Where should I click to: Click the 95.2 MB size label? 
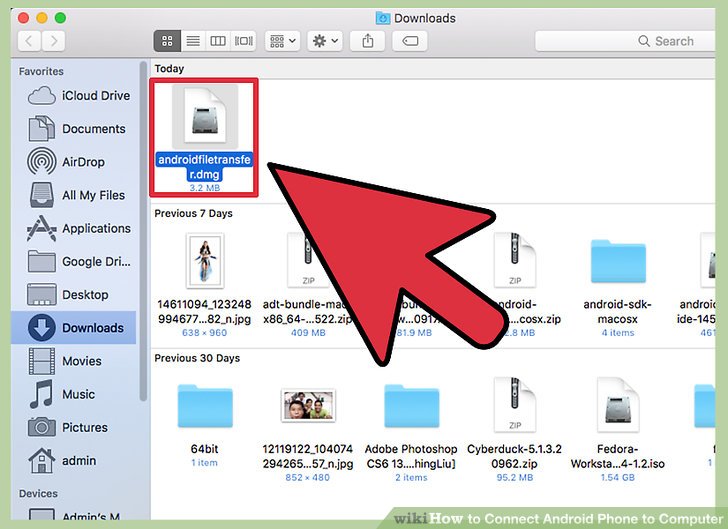tap(514, 477)
